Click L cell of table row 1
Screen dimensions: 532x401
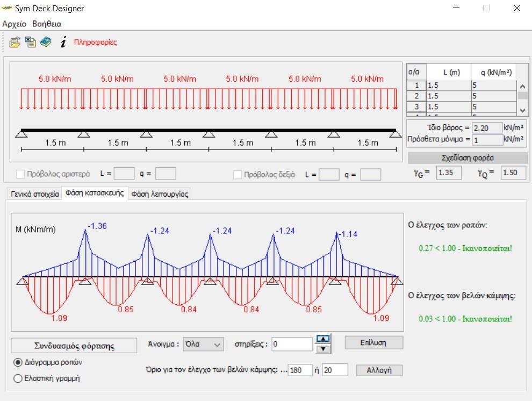449,85
